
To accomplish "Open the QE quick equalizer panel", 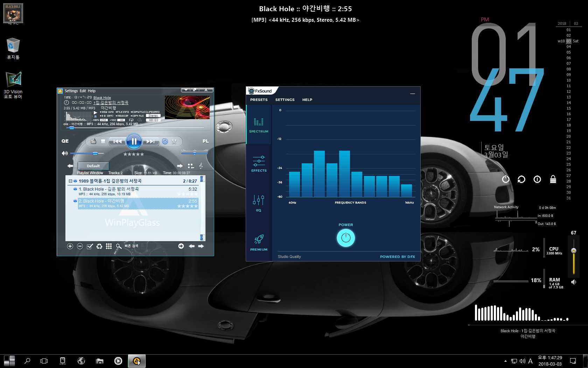I will [65, 141].
